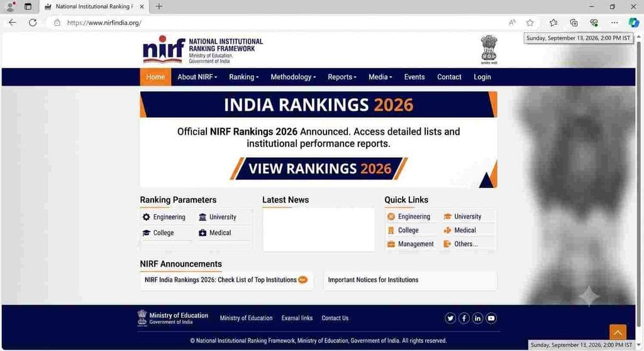
Task: Reload the page with the refresh icon
Action: pyautogui.click(x=33, y=23)
